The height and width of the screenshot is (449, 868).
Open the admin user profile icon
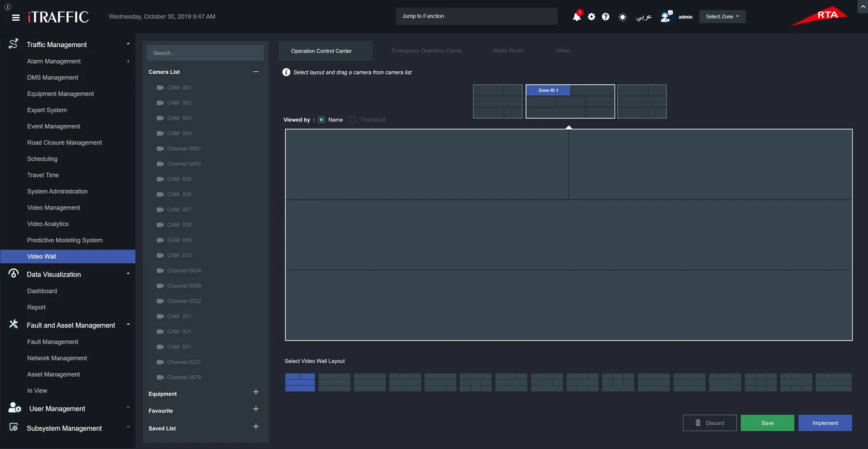point(666,16)
